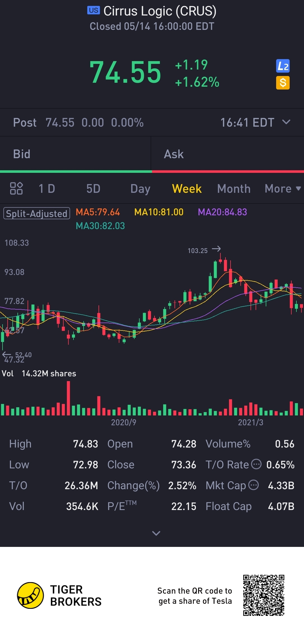304x644 pixels.
Task: Tap the 2020/9 date axis label
Action: pos(124,422)
